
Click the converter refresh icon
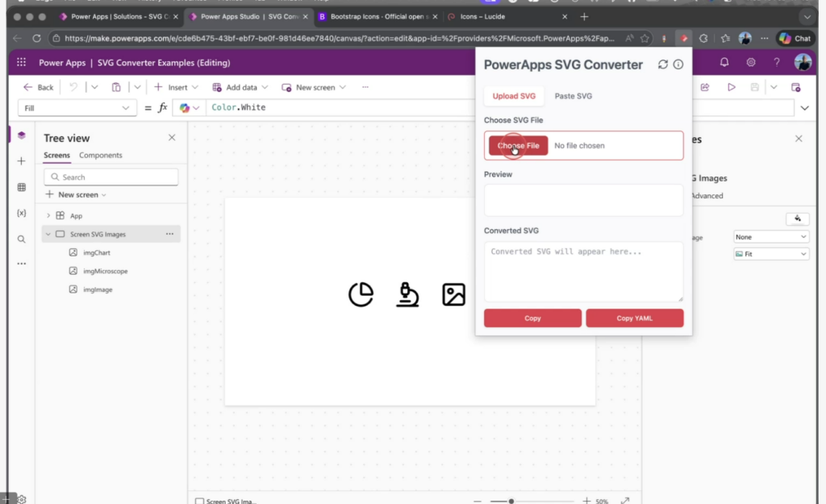[x=663, y=65]
